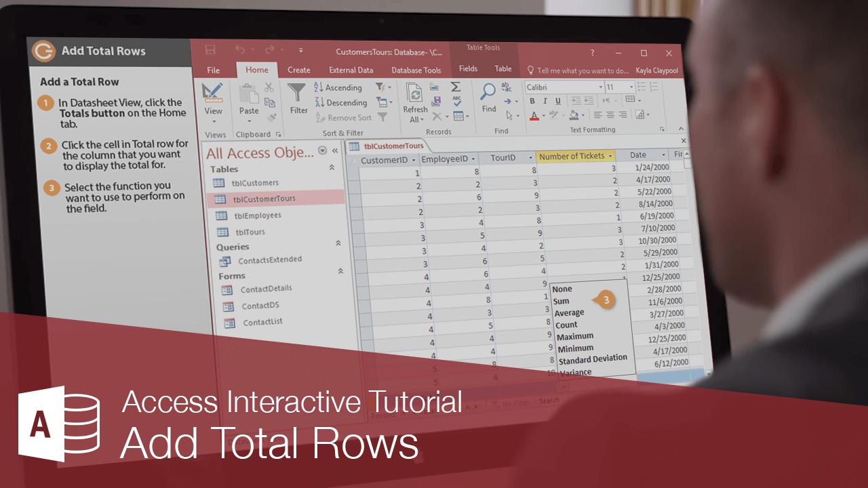Open the Fields tab under Table Tools
Viewport: 868px width, 488px height.
point(468,68)
